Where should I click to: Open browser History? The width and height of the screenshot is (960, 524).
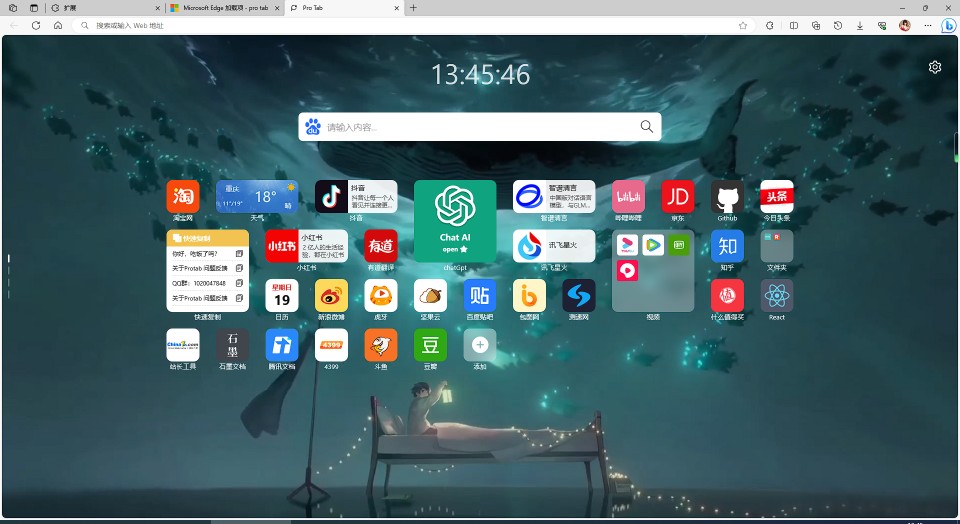coord(838,26)
